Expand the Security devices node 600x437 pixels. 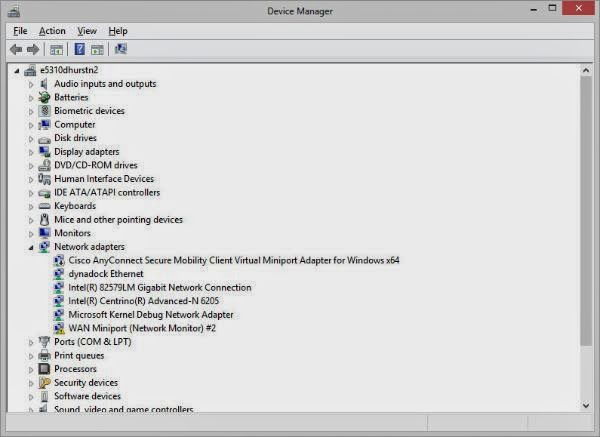coord(31,383)
